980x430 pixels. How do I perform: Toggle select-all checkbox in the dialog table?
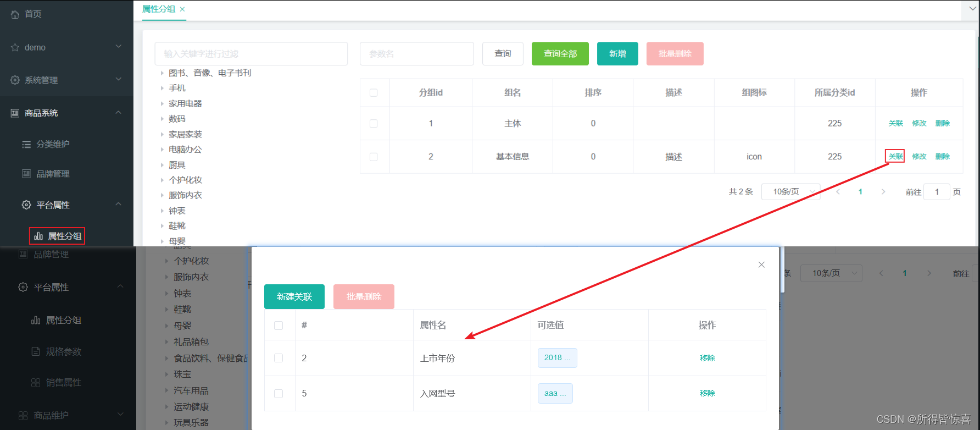pos(279,326)
